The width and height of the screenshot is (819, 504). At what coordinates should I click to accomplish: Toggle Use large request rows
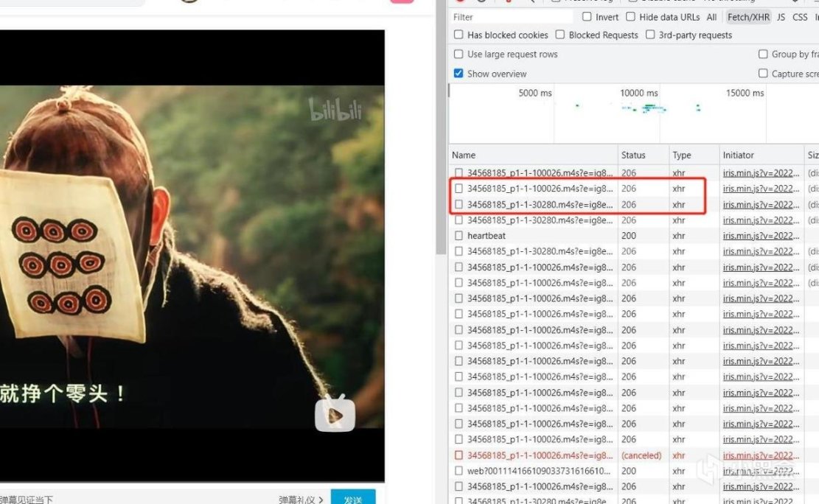[459, 54]
